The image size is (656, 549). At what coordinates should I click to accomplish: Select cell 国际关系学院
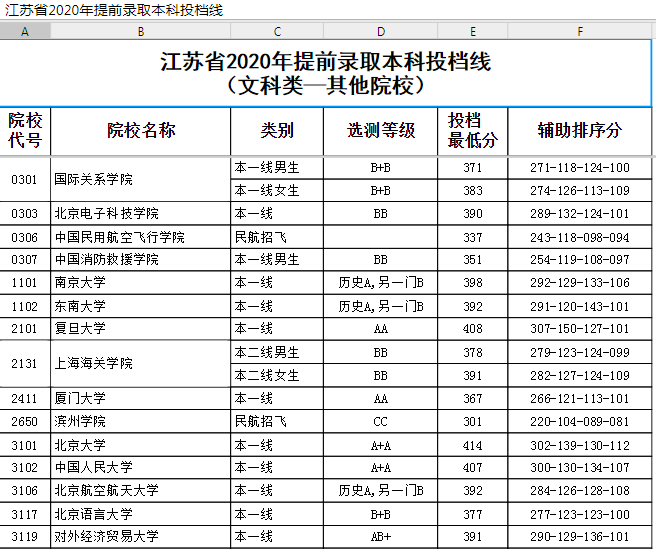(x=141, y=180)
